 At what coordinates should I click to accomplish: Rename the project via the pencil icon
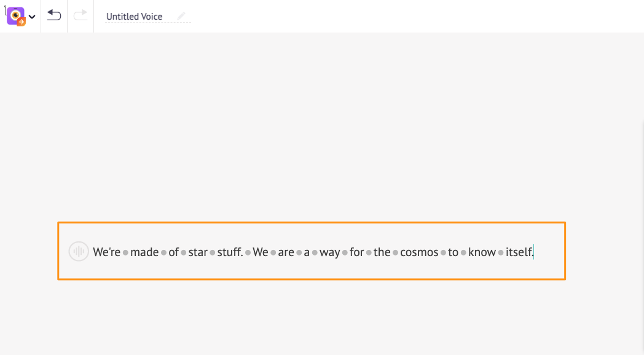tap(181, 16)
